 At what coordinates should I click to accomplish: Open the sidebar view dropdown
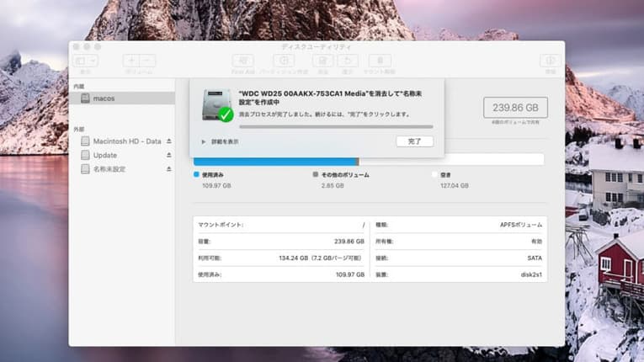tap(86, 61)
